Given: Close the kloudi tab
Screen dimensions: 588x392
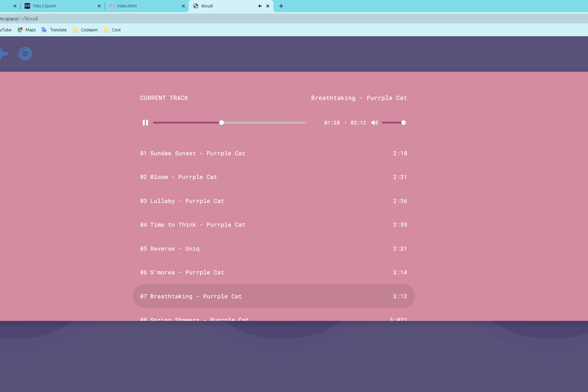Looking at the screenshot, I should (x=268, y=6).
